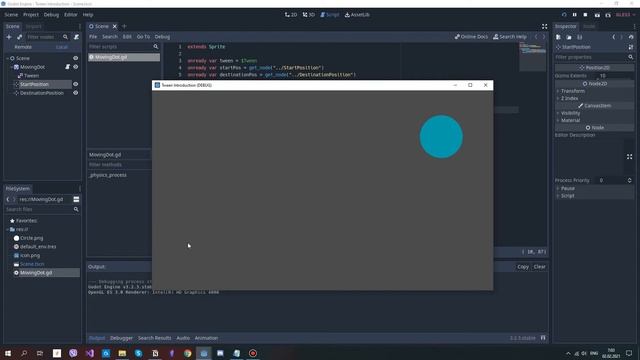640x360 pixels.
Task: Switch scene tree to Local
Action: [x=62, y=47]
